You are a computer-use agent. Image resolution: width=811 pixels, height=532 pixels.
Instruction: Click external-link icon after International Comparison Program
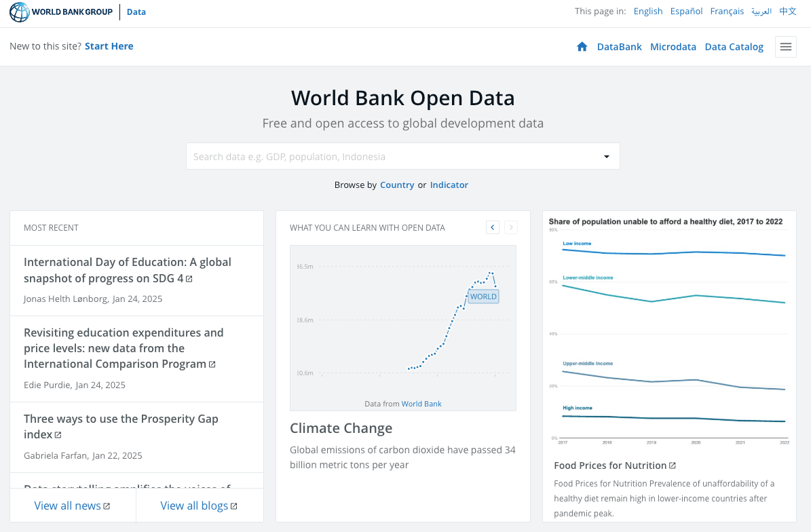(x=212, y=364)
